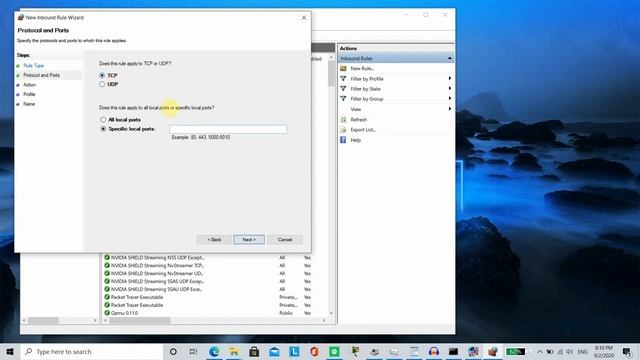Image resolution: width=640 pixels, height=360 pixels.
Task: Open the Mail app from taskbar
Action: (x=274, y=351)
